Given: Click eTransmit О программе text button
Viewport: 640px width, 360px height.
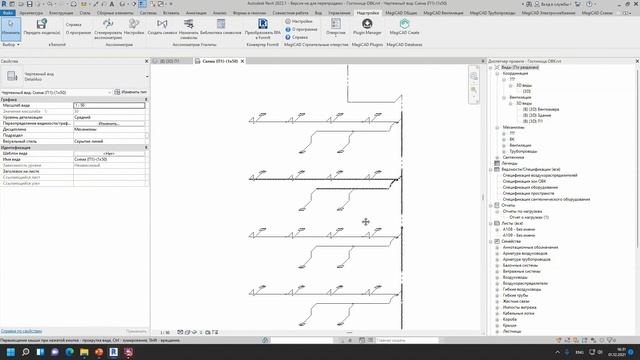Looking at the screenshot, I should [x=78, y=33].
